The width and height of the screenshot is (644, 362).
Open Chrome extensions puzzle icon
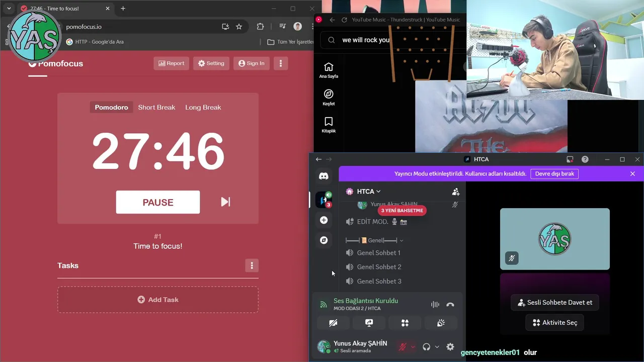(x=260, y=27)
